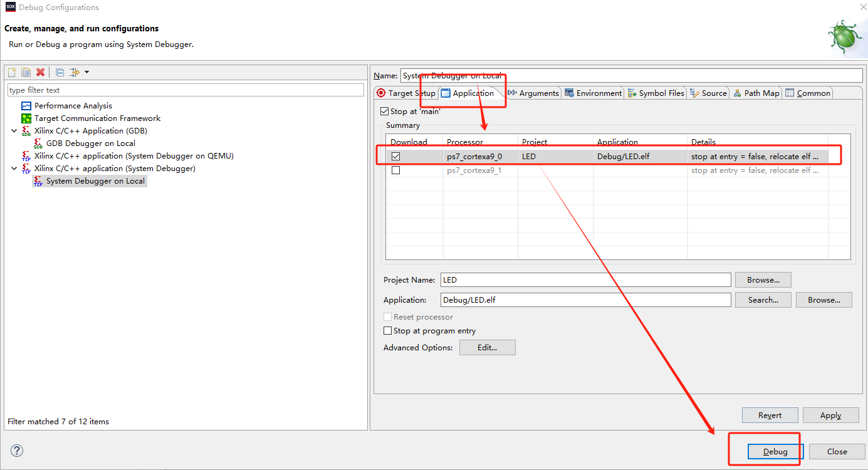Select Target Communication Framework item

point(97,118)
